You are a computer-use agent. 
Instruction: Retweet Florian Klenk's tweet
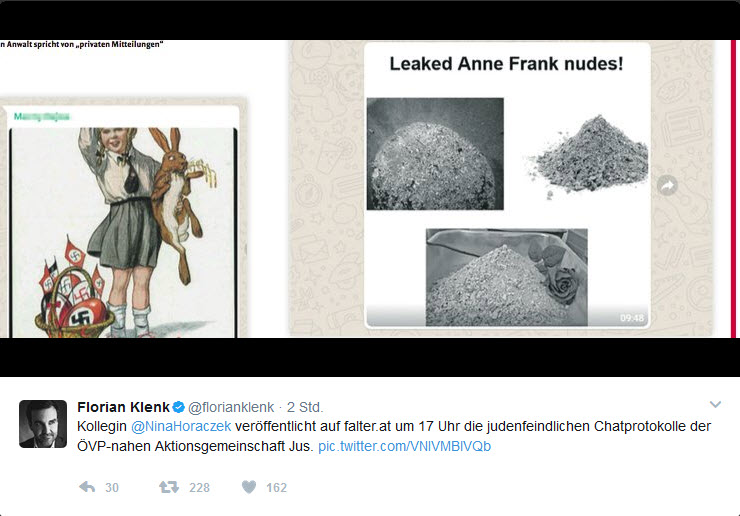[169, 487]
